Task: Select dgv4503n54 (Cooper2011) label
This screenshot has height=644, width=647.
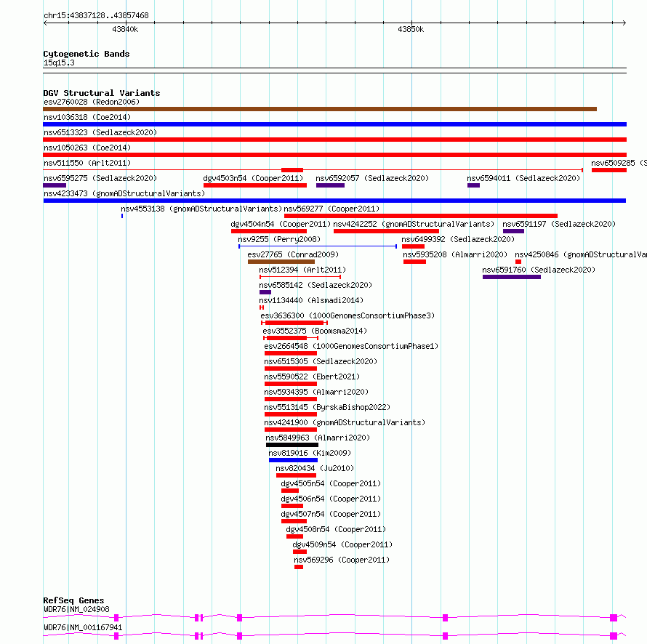Action: [x=253, y=178]
